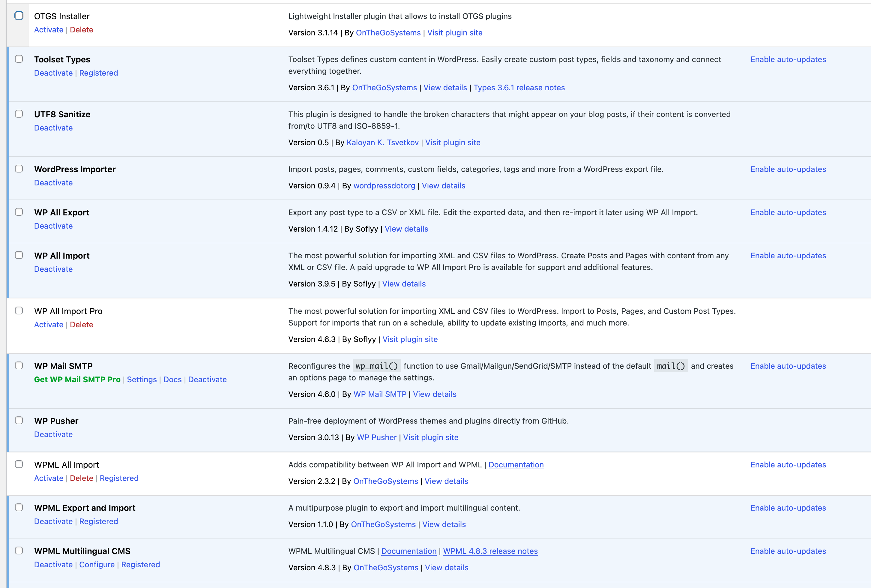The width and height of the screenshot is (871, 588).
Task: Check the WP Mail SMTP checkbox
Action: 19,365
